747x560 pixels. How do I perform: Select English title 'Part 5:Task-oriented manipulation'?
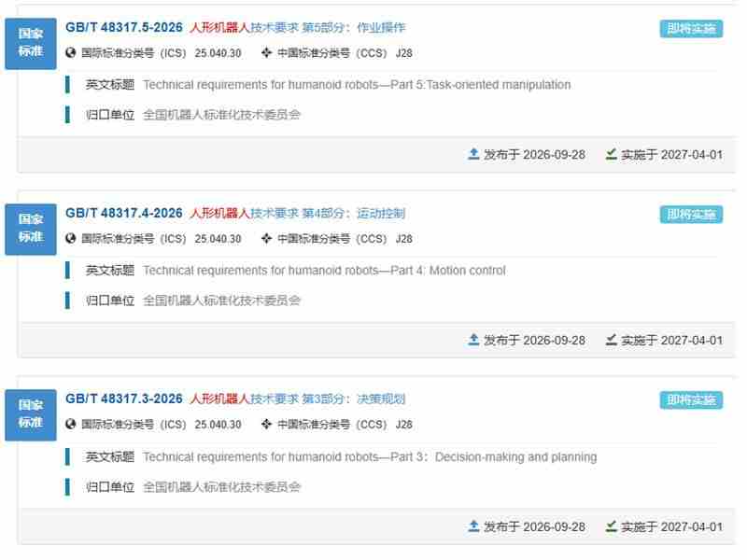tap(481, 85)
